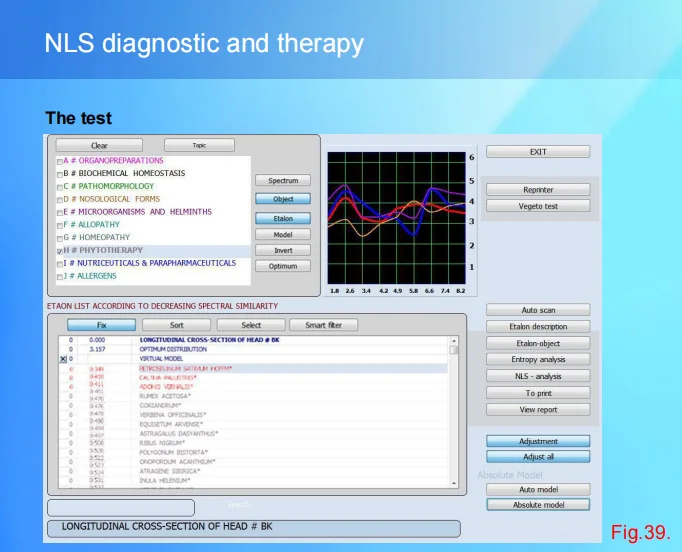Open Reprinter
682x552 pixels.
pos(538,190)
